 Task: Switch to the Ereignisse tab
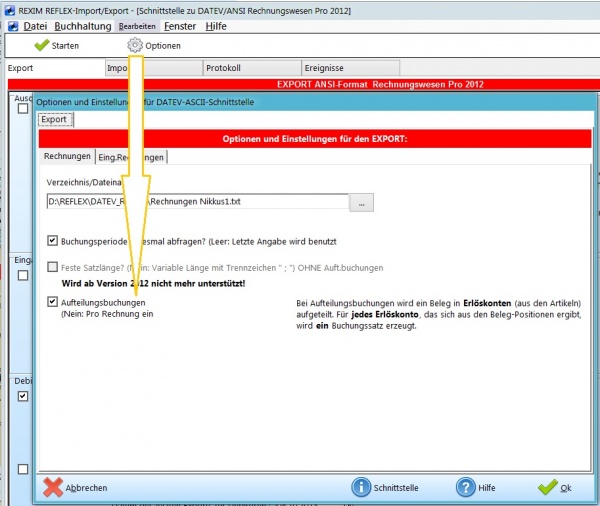point(351,68)
